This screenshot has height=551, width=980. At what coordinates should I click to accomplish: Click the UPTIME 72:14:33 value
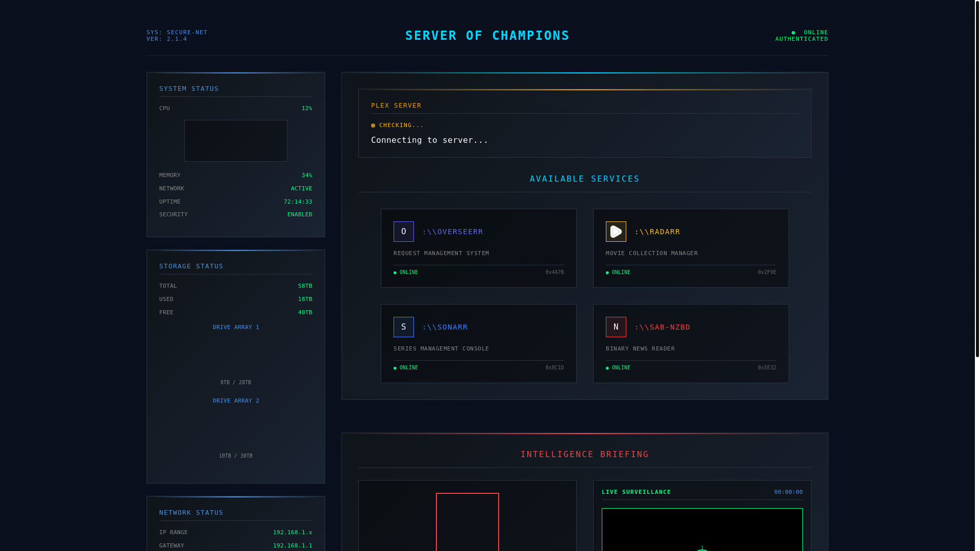click(298, 202)
